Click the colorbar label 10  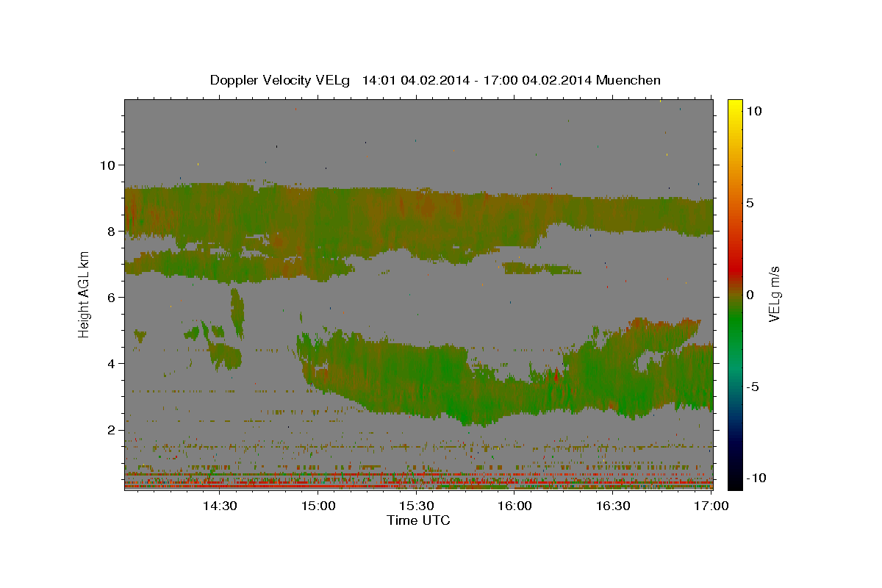pos(754,110)
